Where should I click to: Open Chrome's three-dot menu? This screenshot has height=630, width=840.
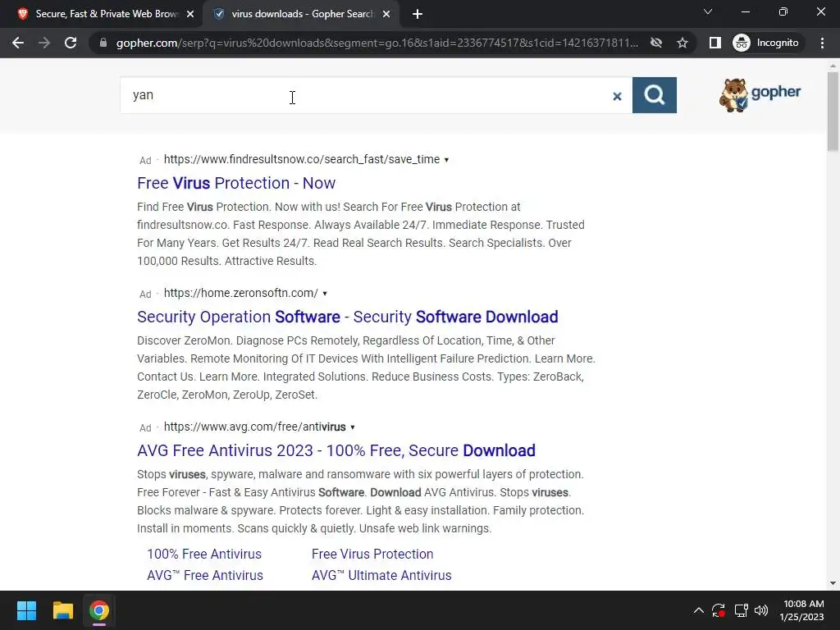(822, 43)
